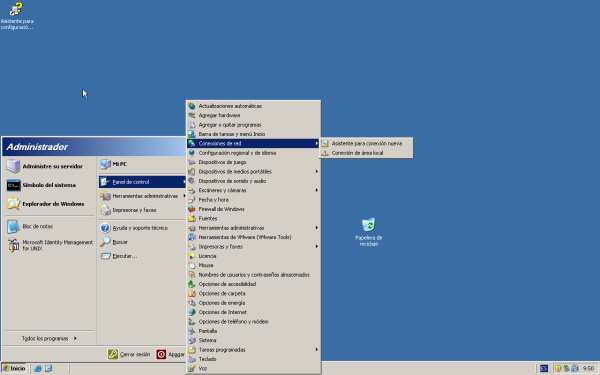
Task: Click the Cerrar sesión button
Action: point(129,354)
